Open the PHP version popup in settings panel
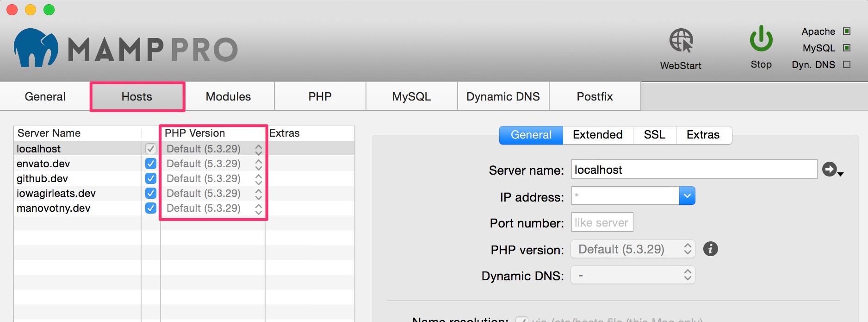The image size is (868, 322). pos(633,249)
